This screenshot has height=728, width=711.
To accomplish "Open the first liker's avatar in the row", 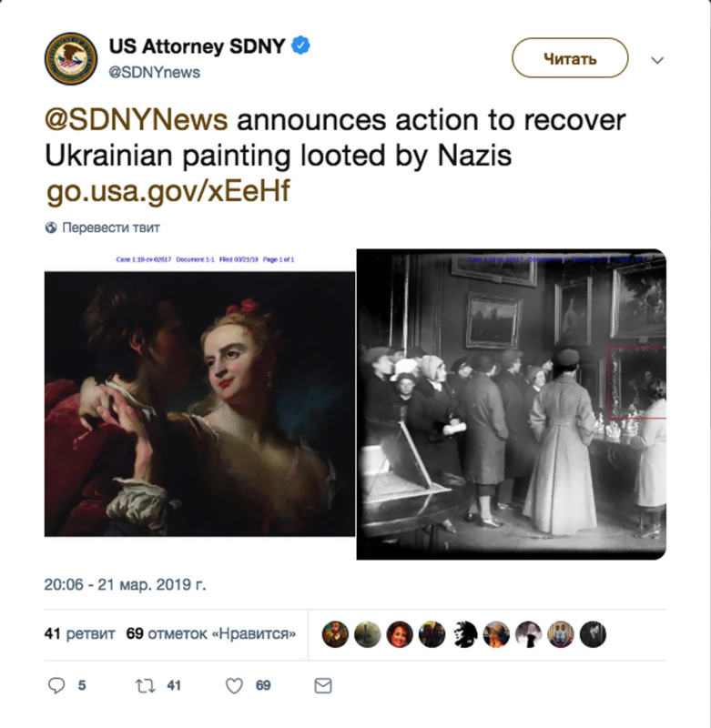I will tap(335, 634).
